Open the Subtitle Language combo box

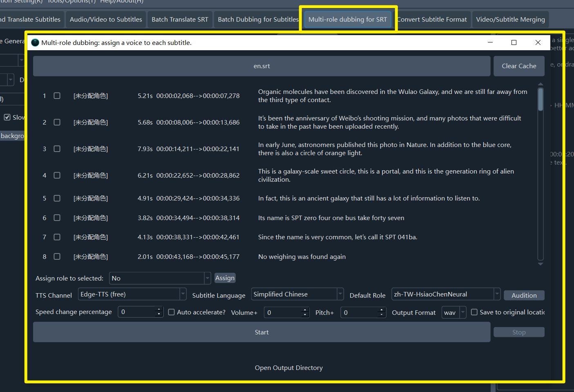[340, 294]
